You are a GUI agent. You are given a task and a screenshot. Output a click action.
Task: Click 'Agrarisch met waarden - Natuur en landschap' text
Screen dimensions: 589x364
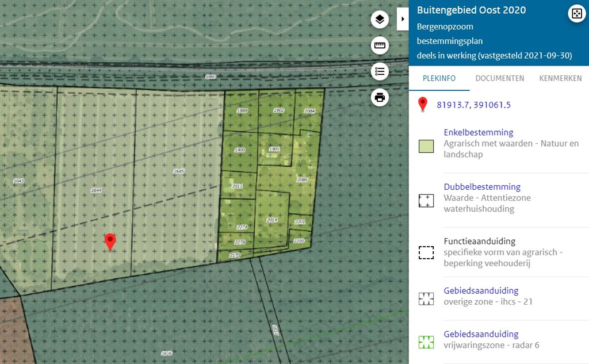click(511, 149)
